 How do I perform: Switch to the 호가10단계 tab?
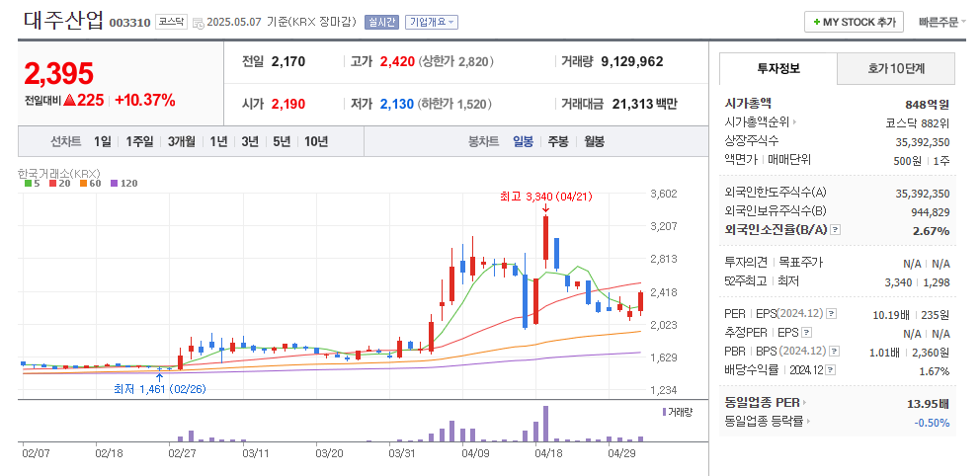896,69
